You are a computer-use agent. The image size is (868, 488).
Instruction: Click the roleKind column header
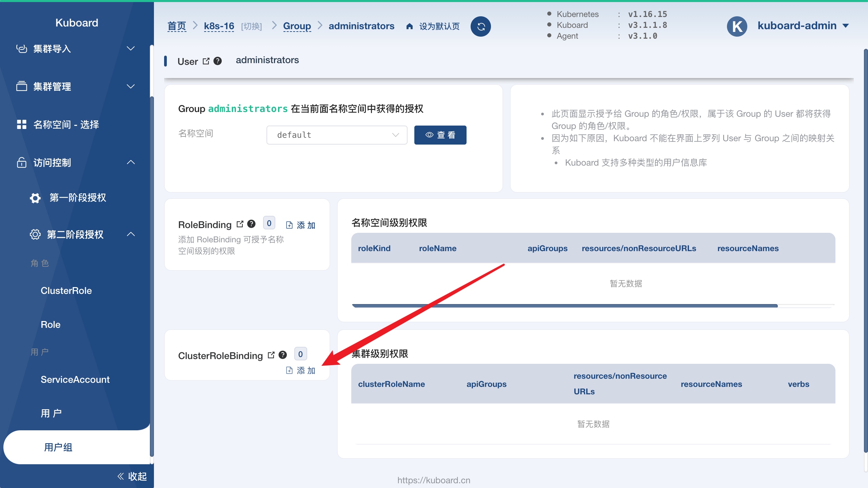pyautogui.click(x=374, y=248)
